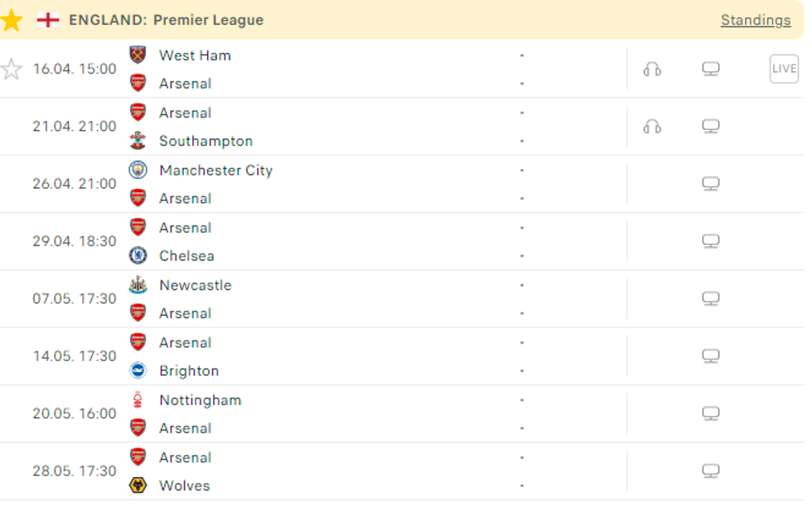Click headphones icon for West Ham match
This screenshot has height=511, width=812.
point(652,69)
